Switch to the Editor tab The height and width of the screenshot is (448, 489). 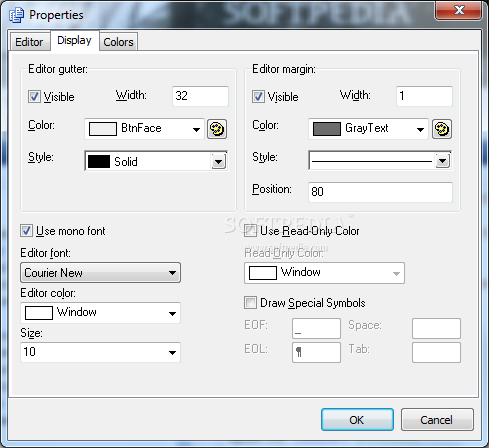[29, 42]
